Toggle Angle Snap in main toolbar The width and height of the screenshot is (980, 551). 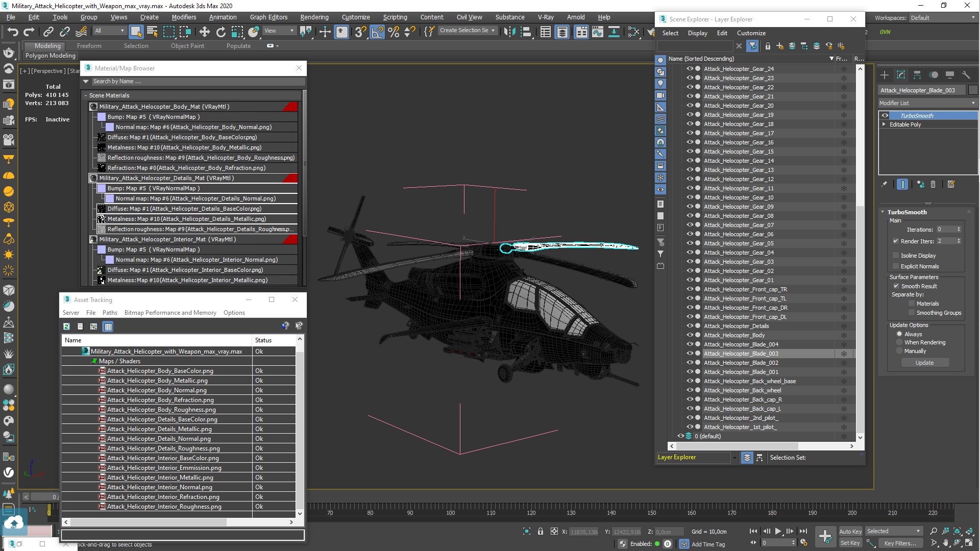(377, 32)
